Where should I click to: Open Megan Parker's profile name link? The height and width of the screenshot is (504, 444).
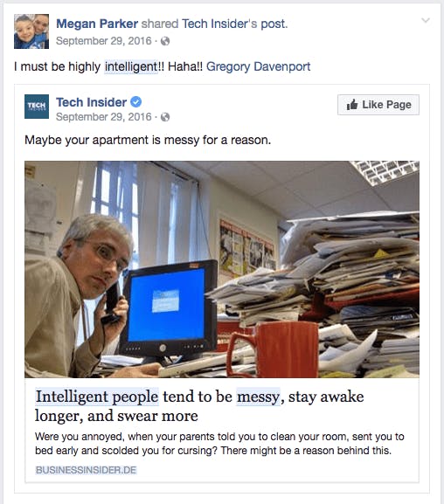click(97, 24)
